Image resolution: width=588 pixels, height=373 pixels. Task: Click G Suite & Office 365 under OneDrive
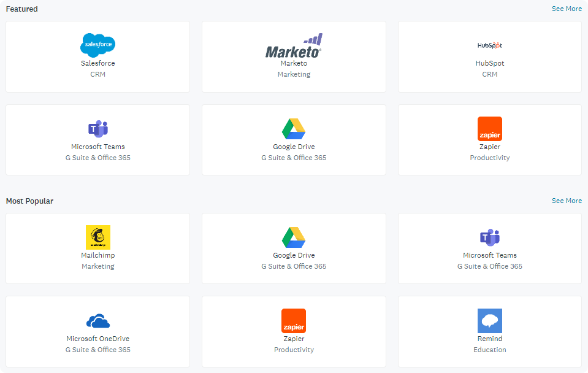pos(98,350)
